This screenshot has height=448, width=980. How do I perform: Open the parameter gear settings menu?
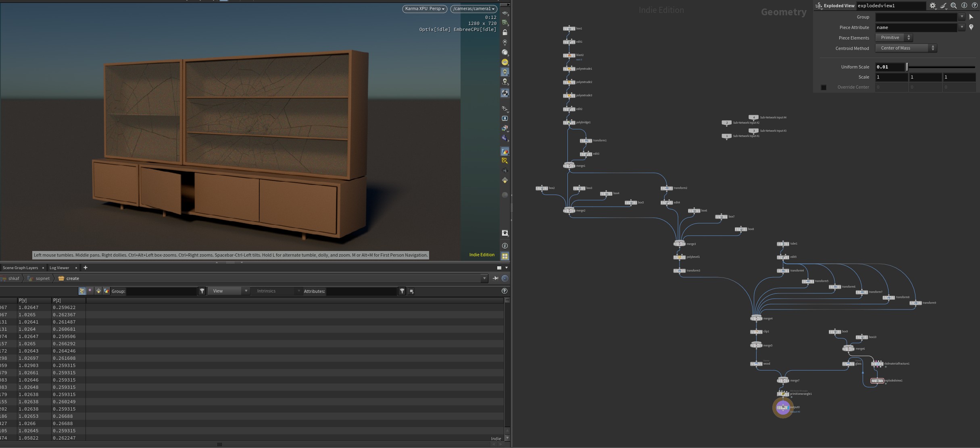933,6
